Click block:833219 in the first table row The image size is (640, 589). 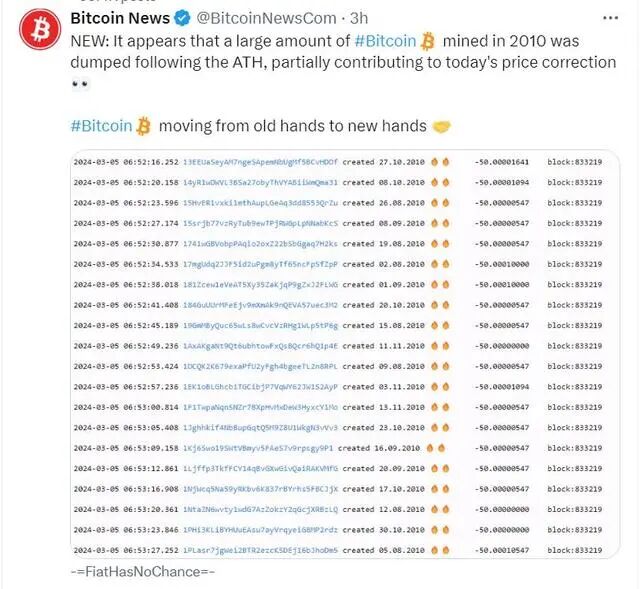tap(574, 160)
